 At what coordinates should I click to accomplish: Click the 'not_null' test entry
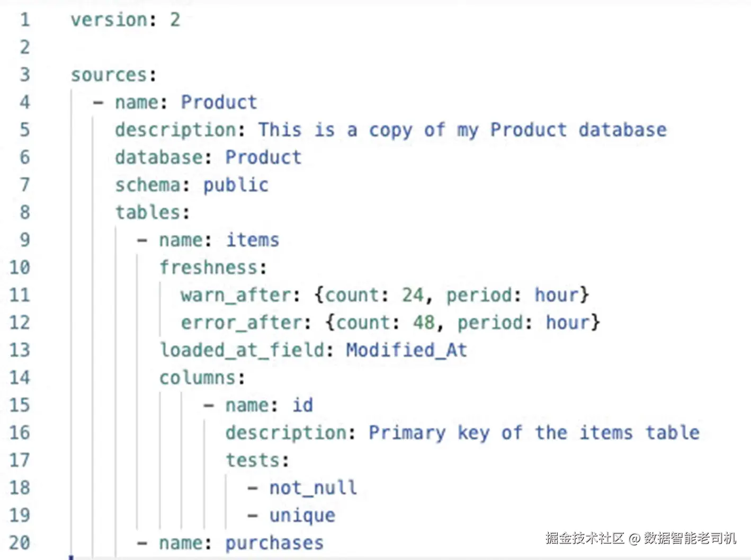[313, 488]
